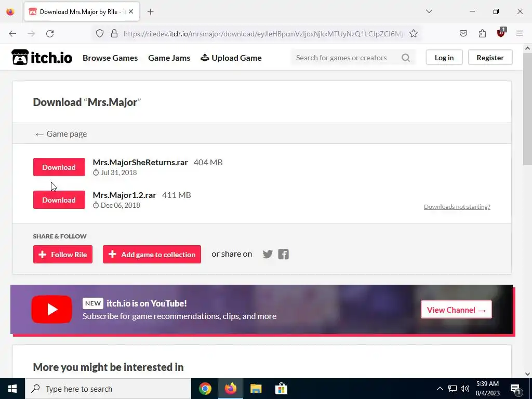Click the taskbar clock showing 5:39 AM
This screenshot has height=399, width=532.
[x=487, y=389]
